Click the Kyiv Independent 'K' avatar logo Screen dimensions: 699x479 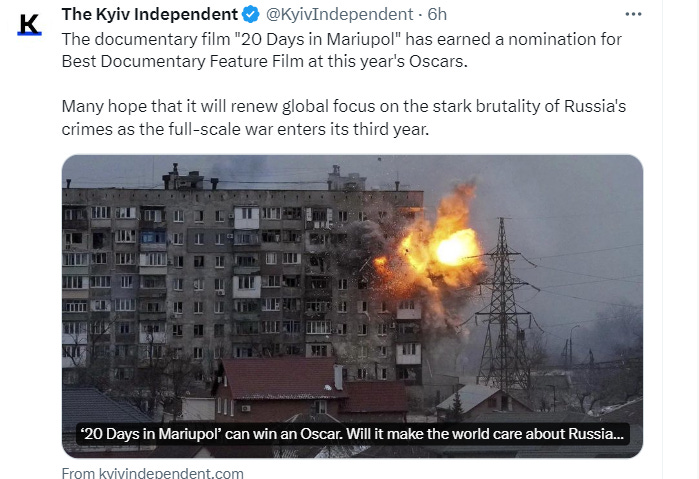(x=29, y=25)
